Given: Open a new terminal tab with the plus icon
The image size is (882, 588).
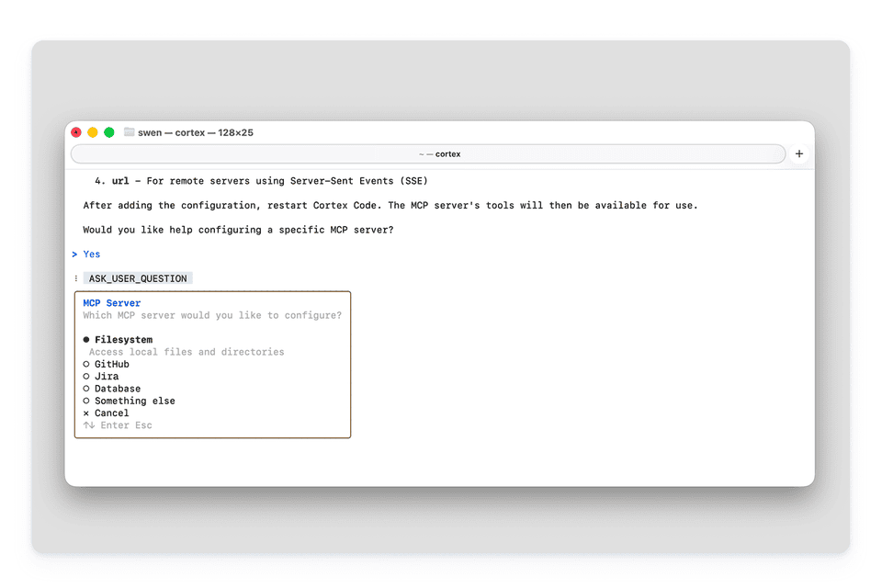Looking at the screenshot, I should (x=798, y=153).
